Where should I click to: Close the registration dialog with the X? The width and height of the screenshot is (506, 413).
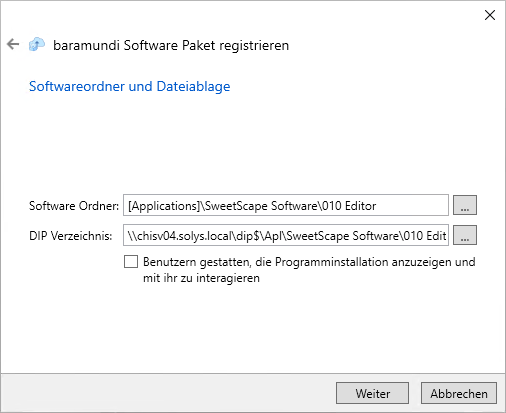click(x=490, y=15)
